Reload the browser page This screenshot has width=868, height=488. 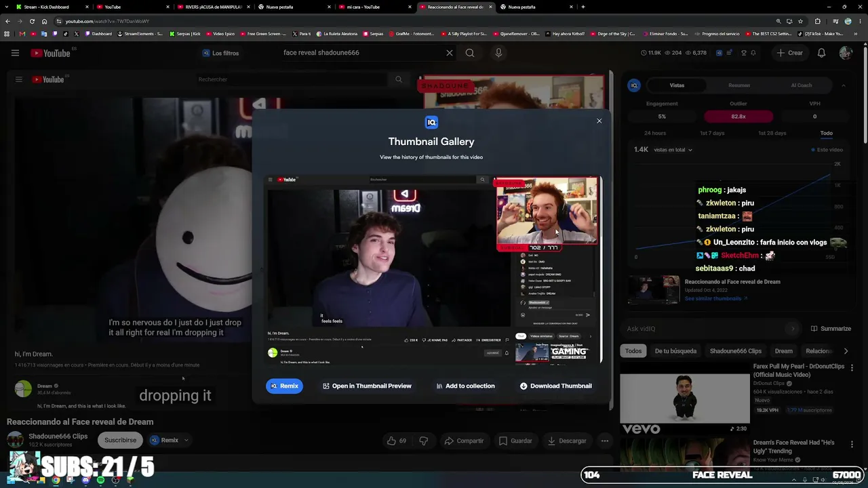32,21
